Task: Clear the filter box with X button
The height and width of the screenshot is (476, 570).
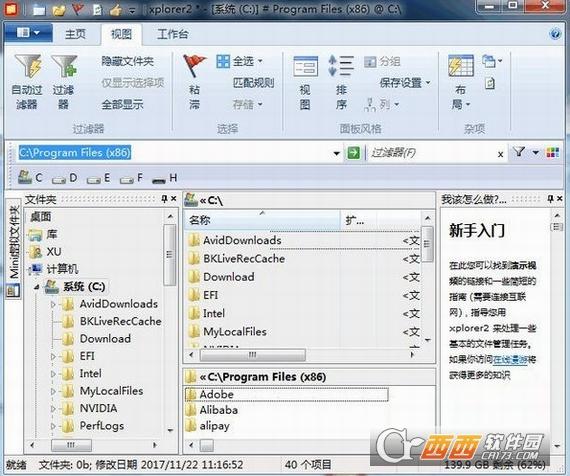Action: coord(501,154)
